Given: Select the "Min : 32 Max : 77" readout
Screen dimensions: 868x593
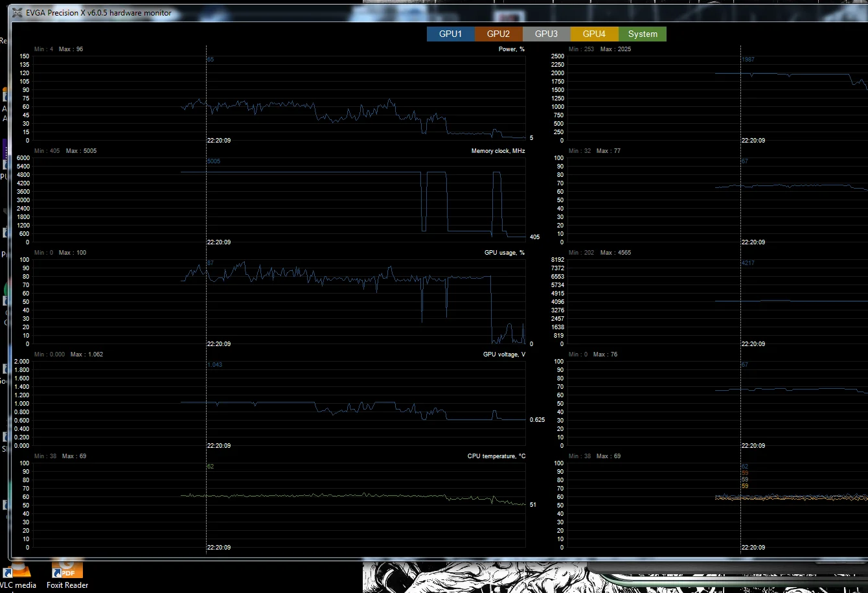Looking at the screenshot, I should coord(595,151).
